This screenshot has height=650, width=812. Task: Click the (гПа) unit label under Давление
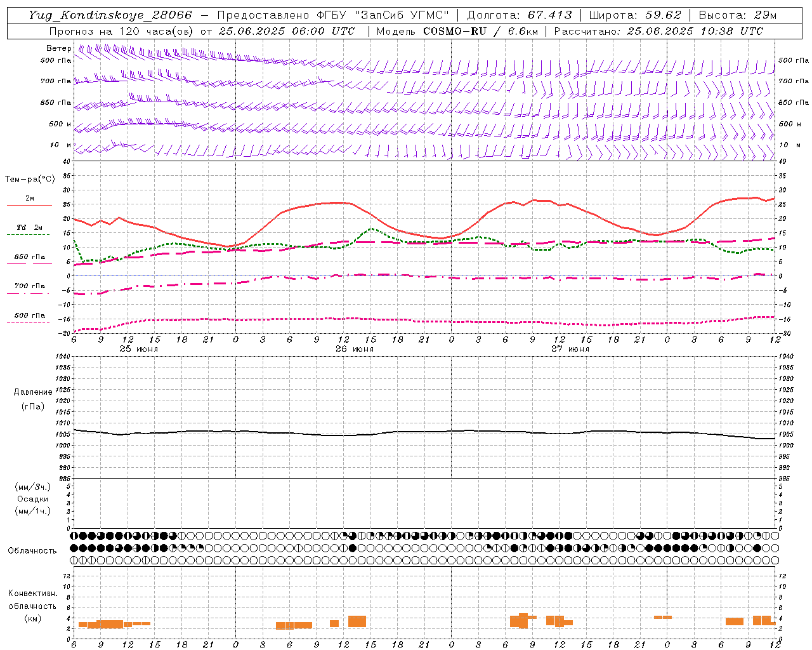(33, 406)
